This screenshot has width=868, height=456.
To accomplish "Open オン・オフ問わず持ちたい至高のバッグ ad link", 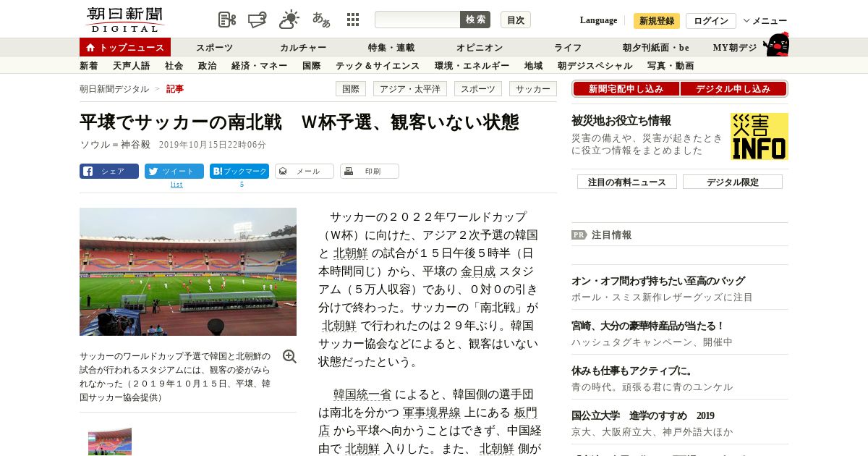I will point(658,281).
